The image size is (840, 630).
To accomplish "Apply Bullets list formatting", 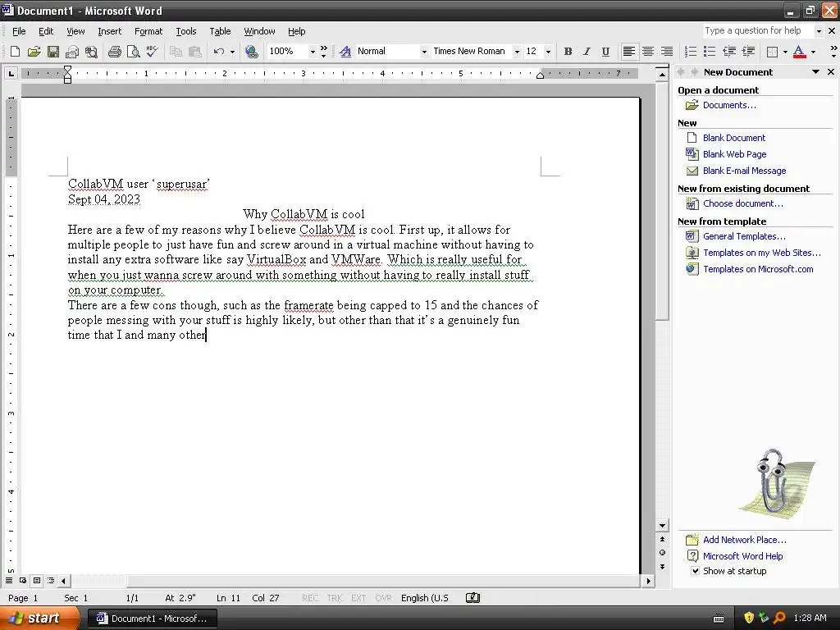I will tap(710, 52).
